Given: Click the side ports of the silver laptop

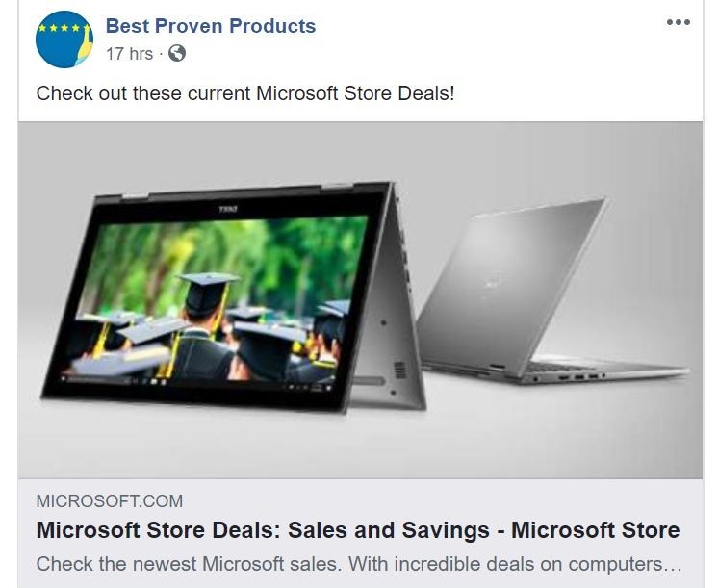Looking at the screenshot, I should 569,377.
